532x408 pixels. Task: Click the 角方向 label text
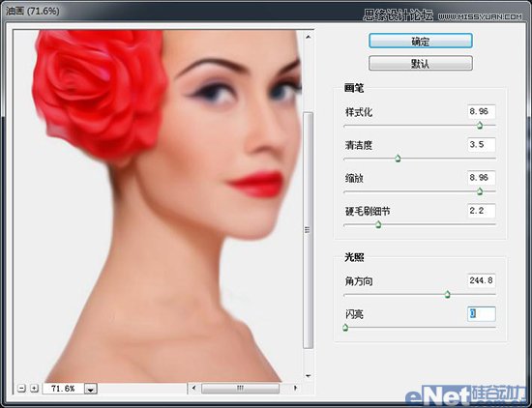[x=359, y=281]
